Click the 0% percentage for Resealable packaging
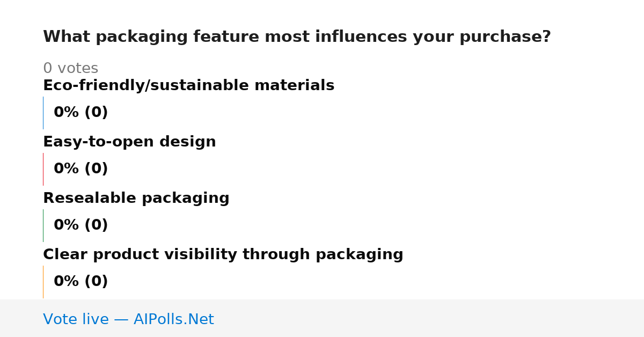Screen dimensions: 644x337 [x=67, y=225]
